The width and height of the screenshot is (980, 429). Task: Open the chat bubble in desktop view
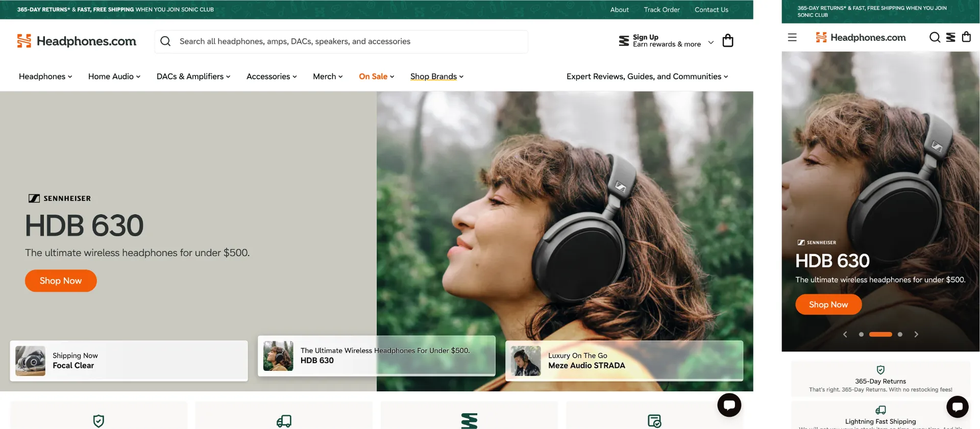729,405
